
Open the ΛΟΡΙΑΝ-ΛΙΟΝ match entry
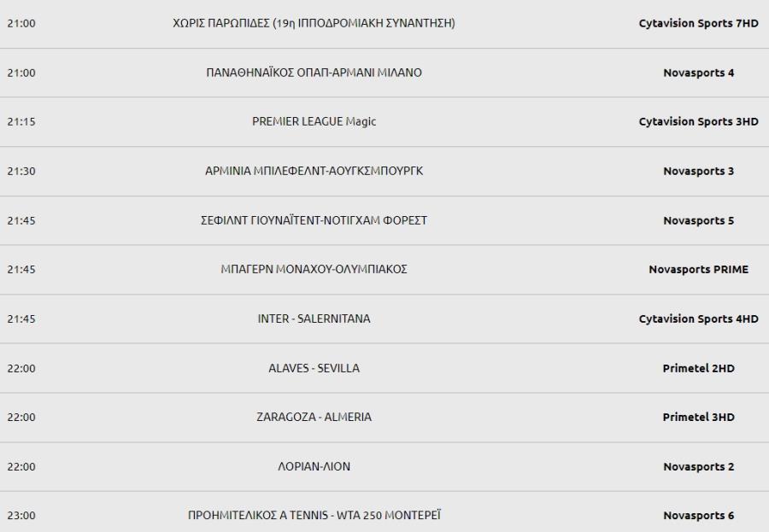[x=314, y=466]
